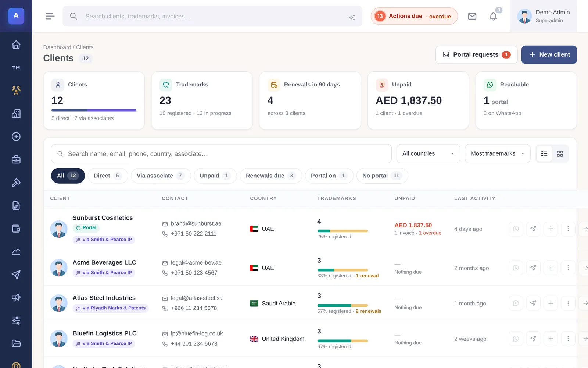Click the AI sparkle icon in search bar

tap(352, 17)
